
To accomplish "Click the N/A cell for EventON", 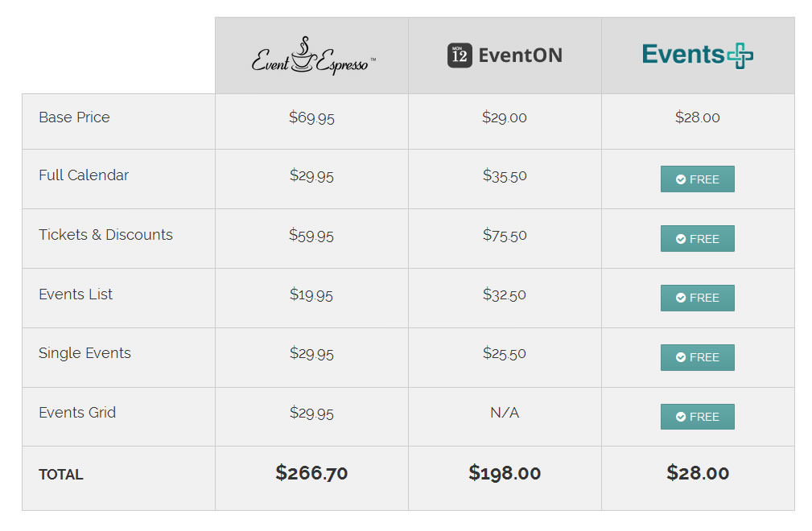I will (x=505, y=413).
